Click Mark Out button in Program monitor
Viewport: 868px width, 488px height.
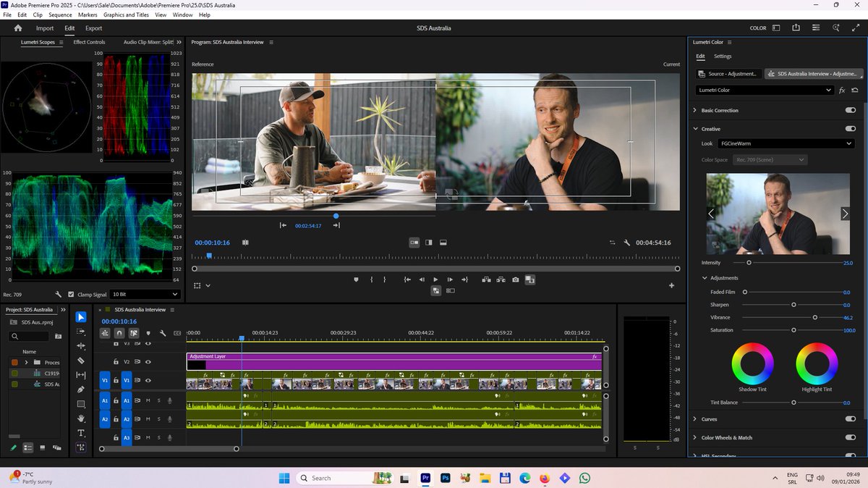(x=385, y=279)
